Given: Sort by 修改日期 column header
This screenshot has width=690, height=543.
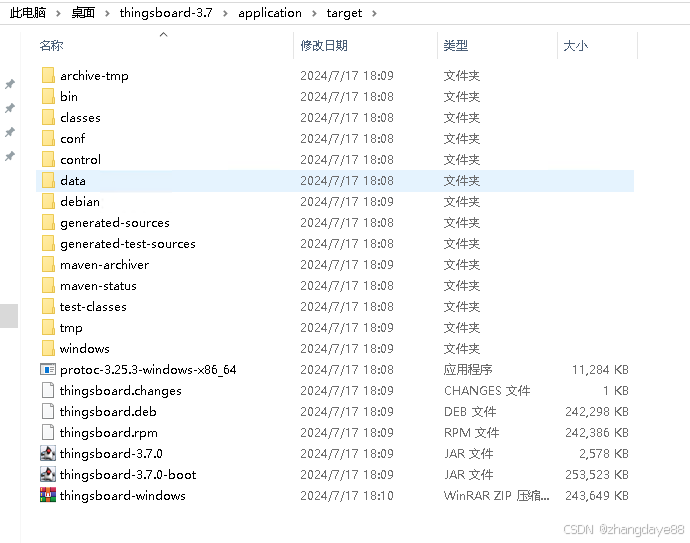Looking at the screenshot, I should tap(324, 46).
